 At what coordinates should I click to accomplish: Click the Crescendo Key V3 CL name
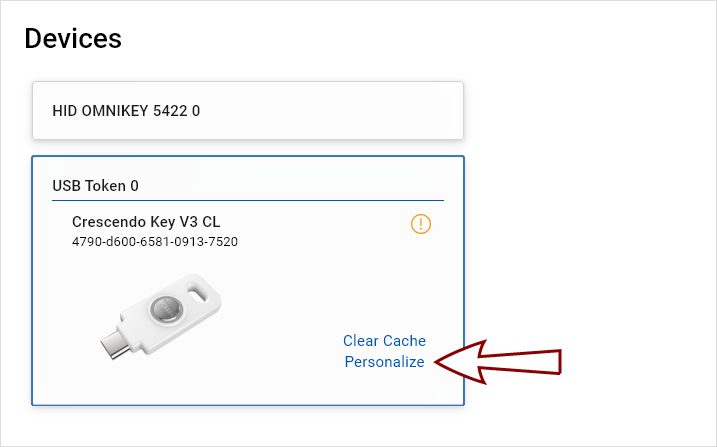point(146,221)
